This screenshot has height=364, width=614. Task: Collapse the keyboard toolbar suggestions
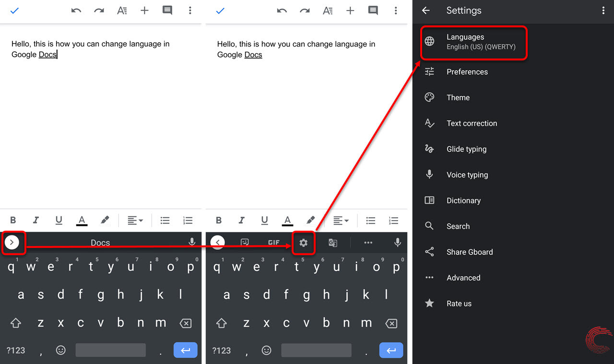218,242
